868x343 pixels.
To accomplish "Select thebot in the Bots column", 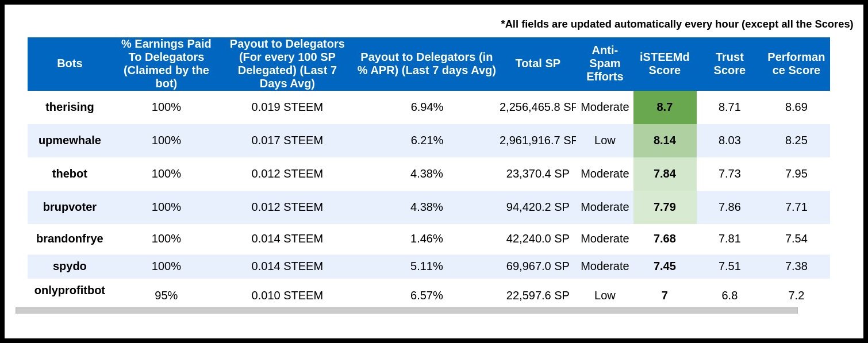I will 70,174.
